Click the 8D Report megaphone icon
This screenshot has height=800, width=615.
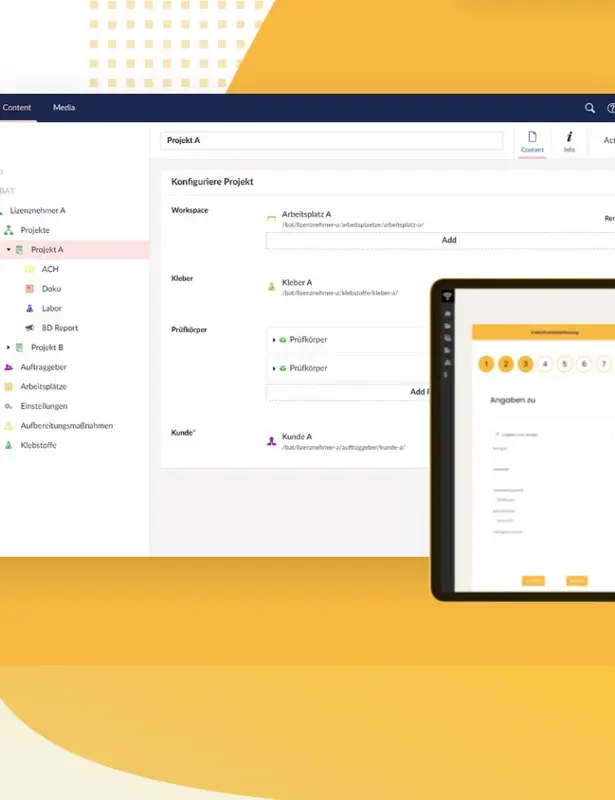click(x=30, y=328)
